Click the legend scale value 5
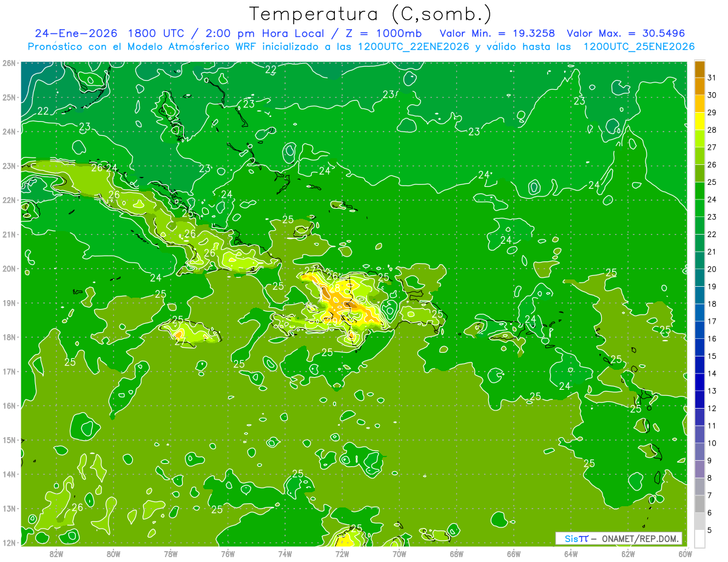This screenshot has width=728, height=562. click(x=710, y=530)
